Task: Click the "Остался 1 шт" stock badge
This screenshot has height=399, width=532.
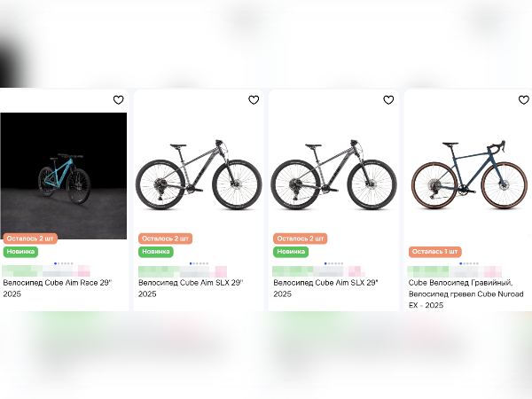Action: click(435, 252)
